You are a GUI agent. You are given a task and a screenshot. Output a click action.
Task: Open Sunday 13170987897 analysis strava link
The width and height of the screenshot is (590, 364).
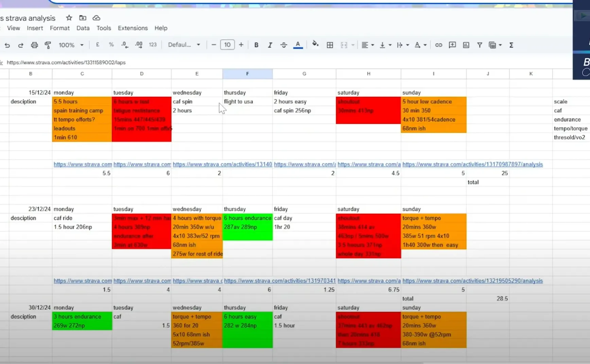tap(472, 164)
